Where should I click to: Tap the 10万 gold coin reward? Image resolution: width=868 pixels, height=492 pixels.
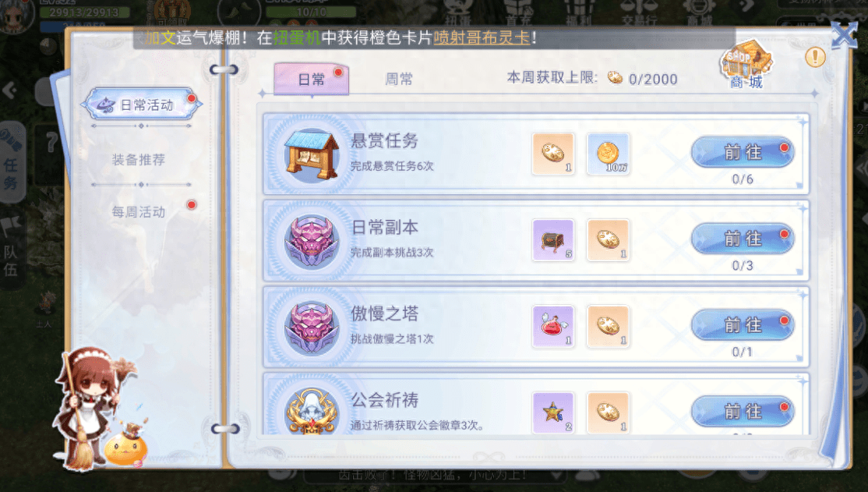click(x=608, y=154)
